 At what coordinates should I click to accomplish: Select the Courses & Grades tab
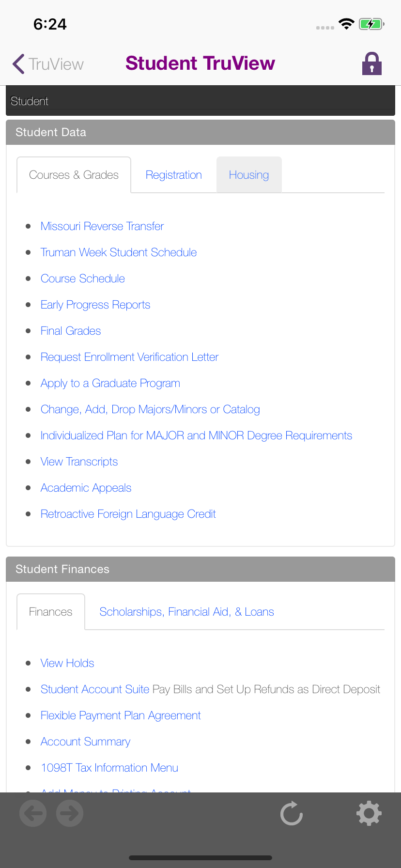coord(74,175)
